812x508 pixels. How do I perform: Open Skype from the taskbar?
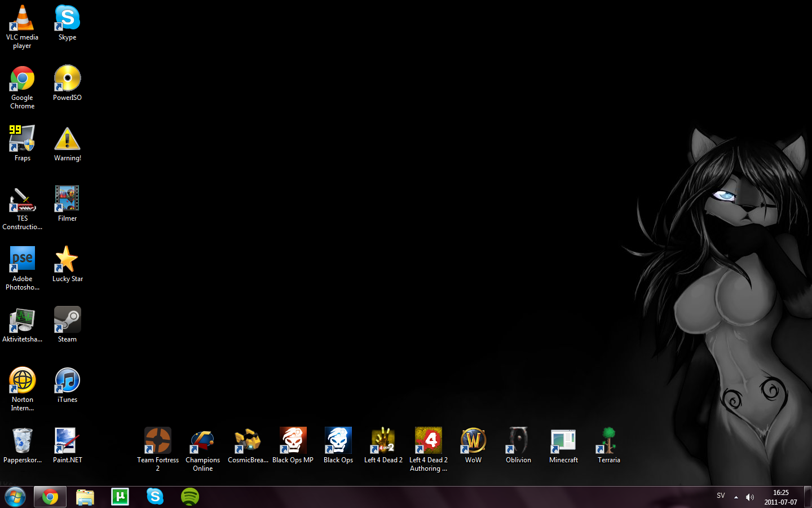(155, 497)
